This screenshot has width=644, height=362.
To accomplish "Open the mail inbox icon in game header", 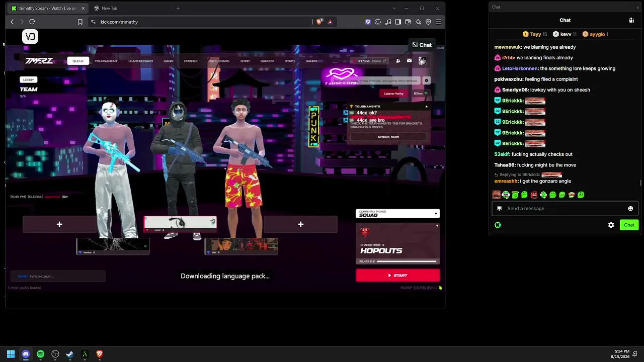I will 409,61.
